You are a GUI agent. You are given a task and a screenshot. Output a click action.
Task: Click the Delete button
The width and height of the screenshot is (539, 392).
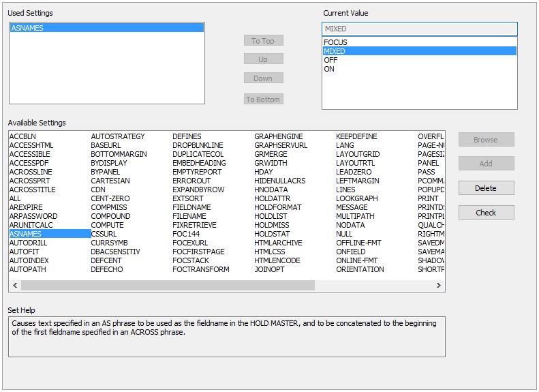tap(486, 188)
